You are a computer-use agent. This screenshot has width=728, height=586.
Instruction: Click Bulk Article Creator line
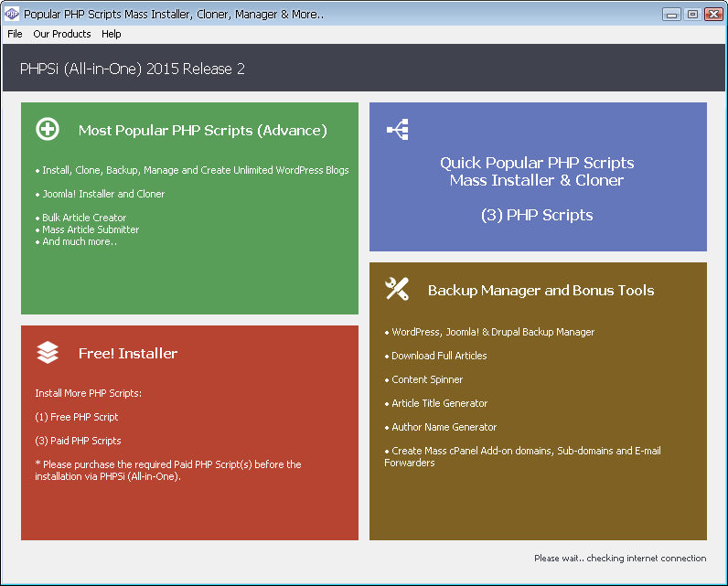tap(80, 218)
